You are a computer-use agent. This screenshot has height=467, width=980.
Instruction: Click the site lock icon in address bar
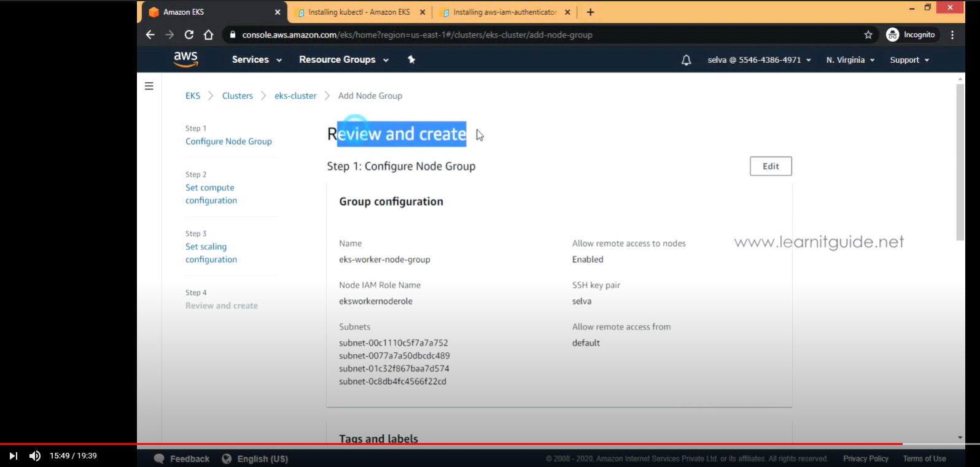[x=232, y=35]
